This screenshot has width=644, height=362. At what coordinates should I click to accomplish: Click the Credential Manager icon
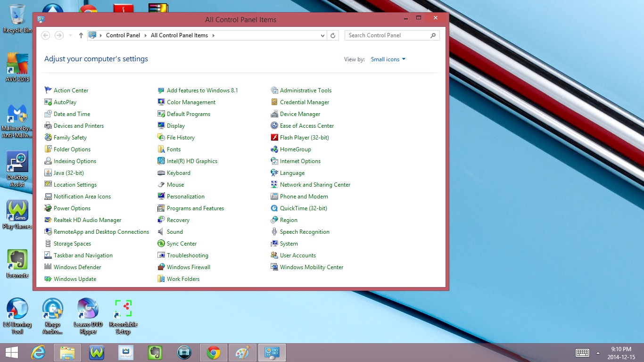pyautogui.click(x=274, y=102)
